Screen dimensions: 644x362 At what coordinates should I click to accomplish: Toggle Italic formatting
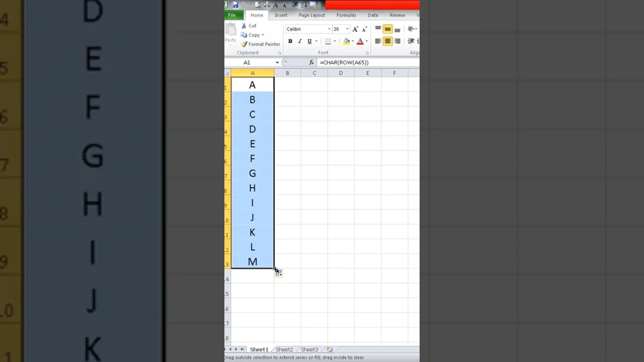tap(300, 41)
